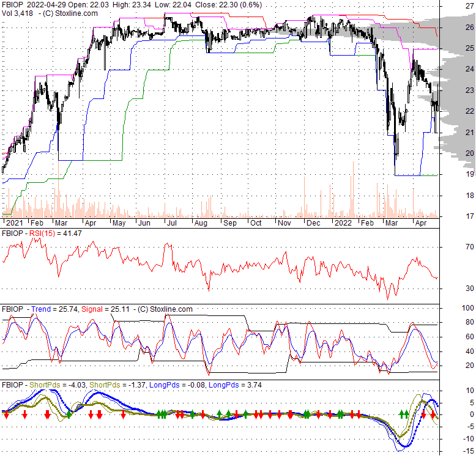Click the 'RSI(15)' indicator label
Screen dimensions: 476x456
[42, 233]
